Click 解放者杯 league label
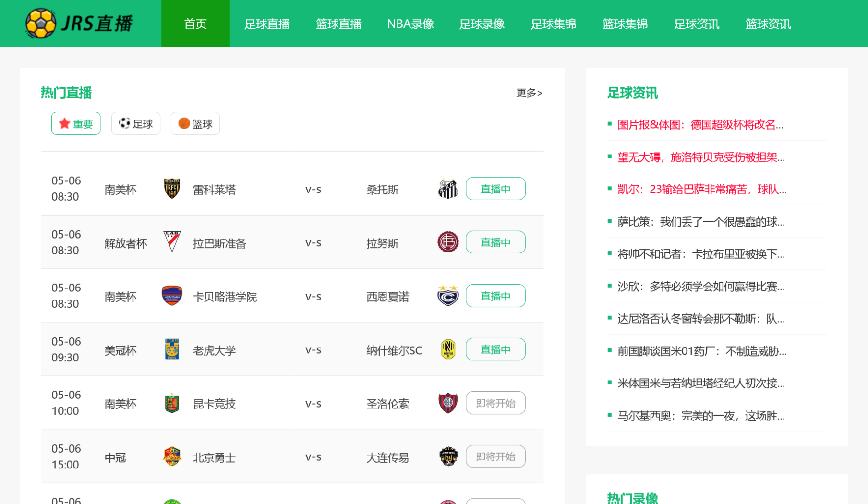868x504 pixels. 126,243
